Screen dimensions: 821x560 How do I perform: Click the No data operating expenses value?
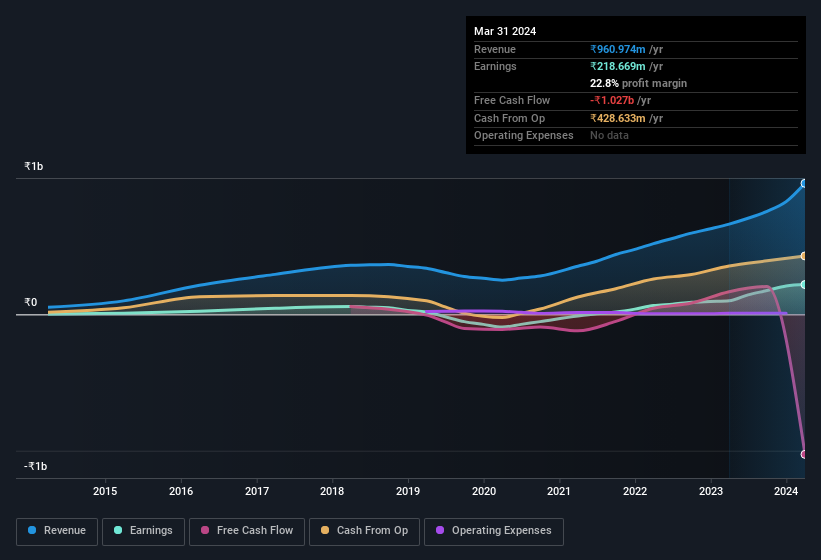tap(609, 136)
